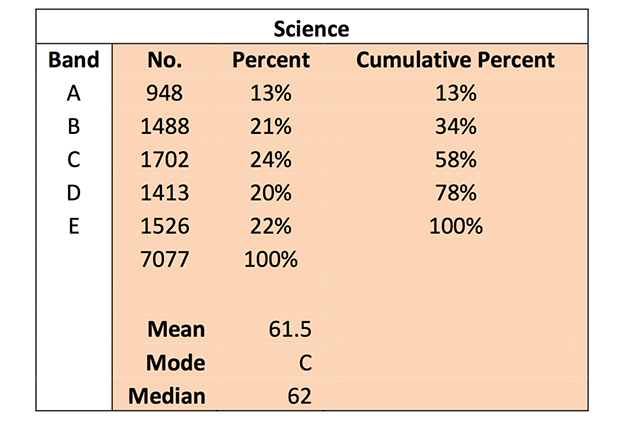Select the median value 62

(x=297, y=395)
